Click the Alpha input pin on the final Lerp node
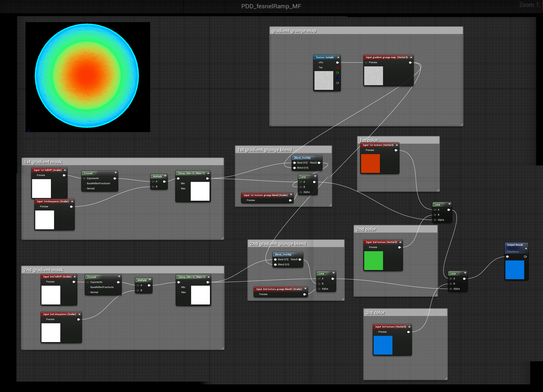543x392 pixels. click(x=451, y=289)
